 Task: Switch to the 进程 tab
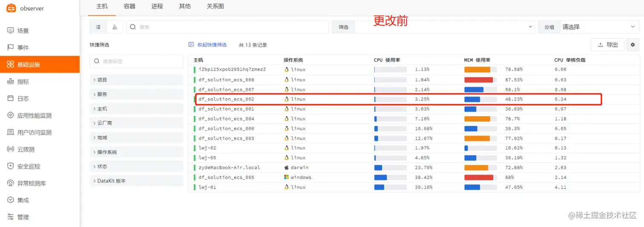(157, 6)
